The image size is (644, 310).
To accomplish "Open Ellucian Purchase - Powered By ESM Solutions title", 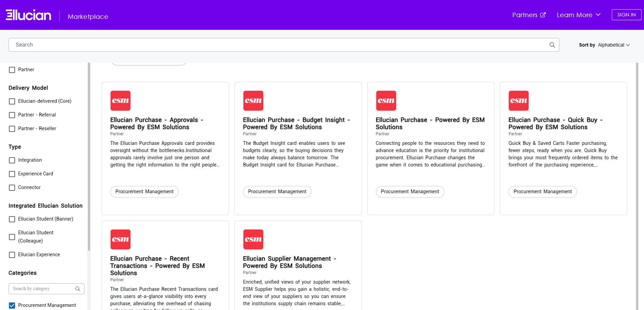I will point(430,123).
